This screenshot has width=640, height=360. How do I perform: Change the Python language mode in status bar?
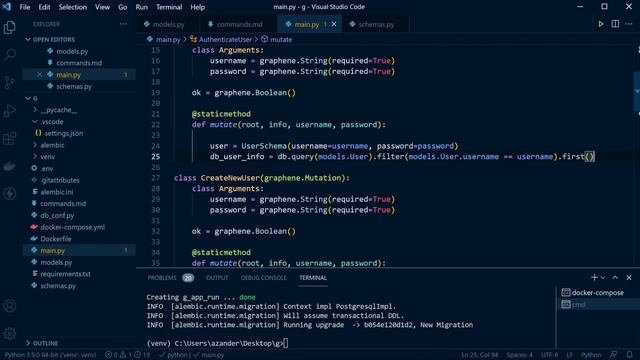point(591,355)
